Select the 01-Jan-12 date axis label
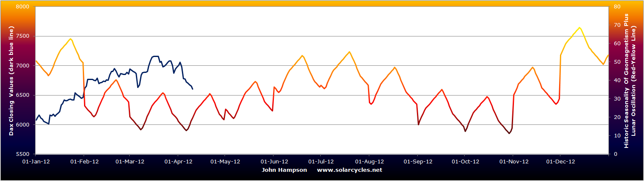Viewport: 644px width, 181px height. pyautogui.click(x=36, y=161)
